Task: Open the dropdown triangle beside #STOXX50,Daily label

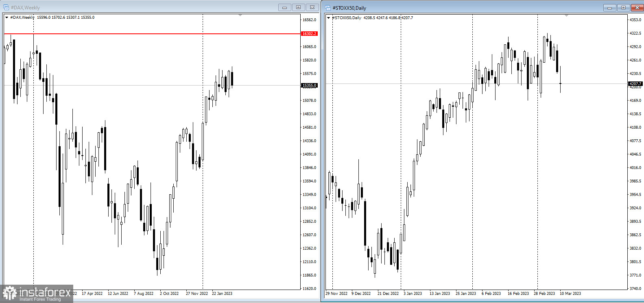Action: coord(329,18)
